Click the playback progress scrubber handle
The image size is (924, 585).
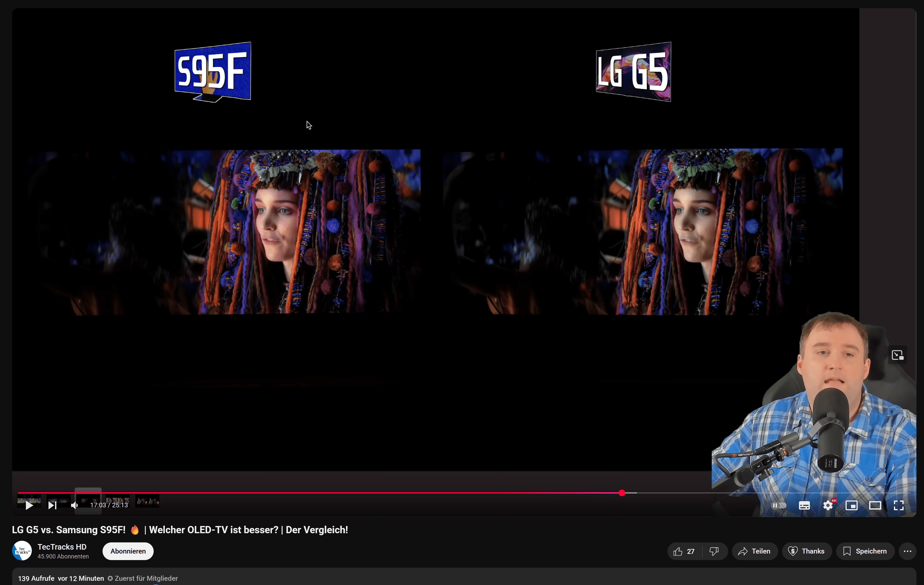tap(622, 493)
